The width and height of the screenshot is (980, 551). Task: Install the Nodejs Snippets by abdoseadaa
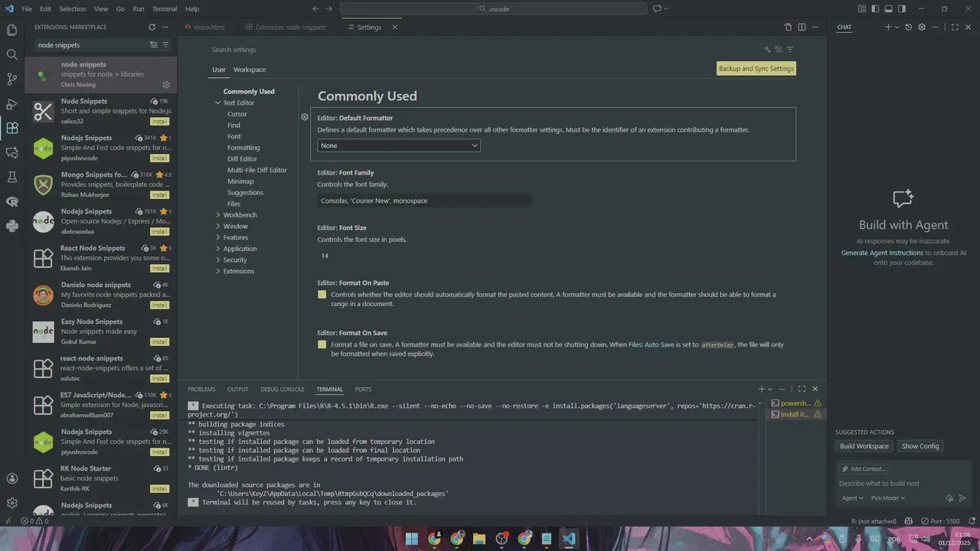[159, 232]
